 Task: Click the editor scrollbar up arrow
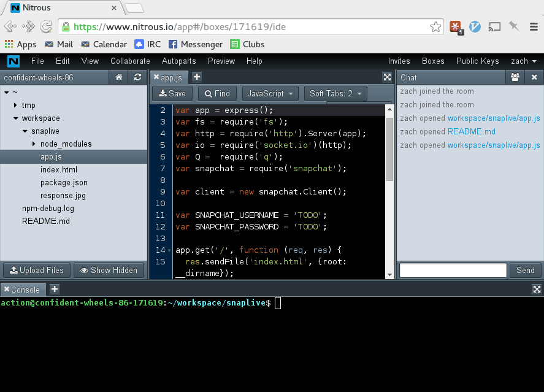(x=389, y=109)
